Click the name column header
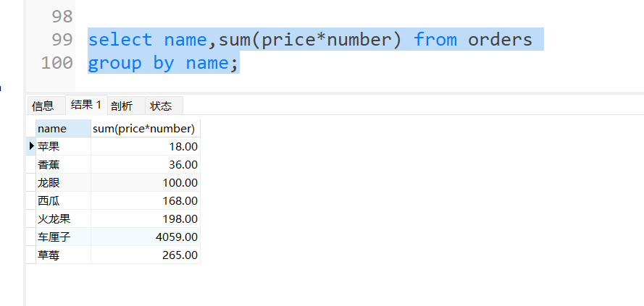 tap(63, 129)
